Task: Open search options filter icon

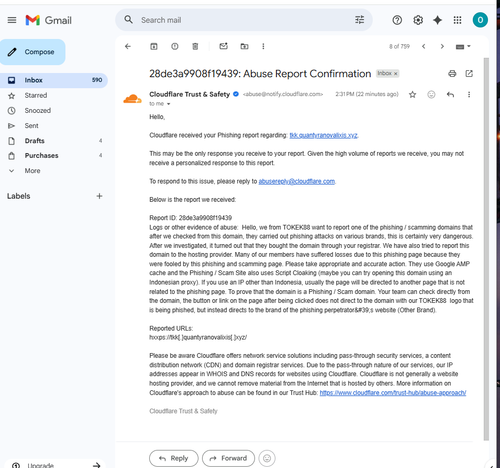Action: pyautogui.click(x=360, y=20)
